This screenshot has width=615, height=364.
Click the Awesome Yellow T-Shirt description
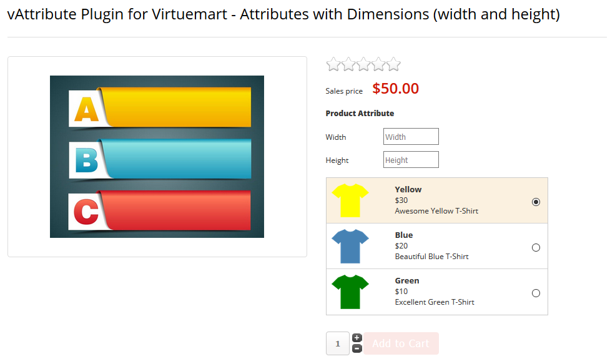point(436,211)
